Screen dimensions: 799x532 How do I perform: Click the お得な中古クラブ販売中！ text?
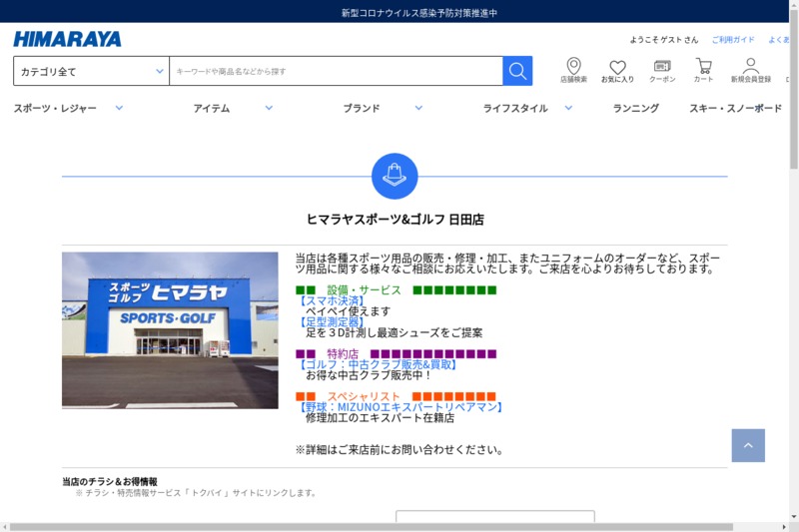369,375
